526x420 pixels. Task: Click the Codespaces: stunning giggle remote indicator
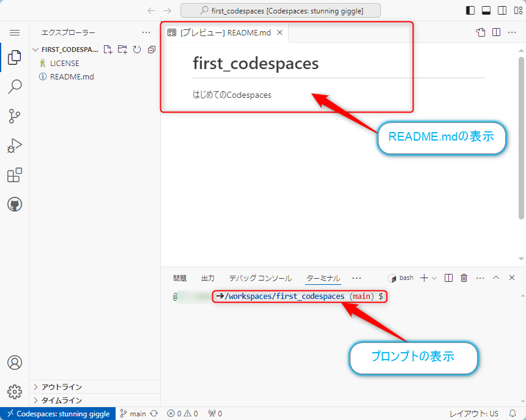point(58,414)
